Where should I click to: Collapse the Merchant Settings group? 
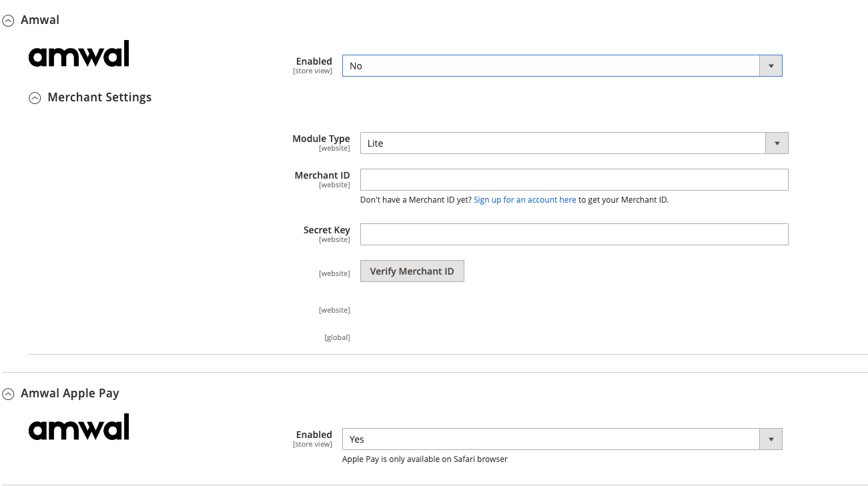[x=35, y=98]
